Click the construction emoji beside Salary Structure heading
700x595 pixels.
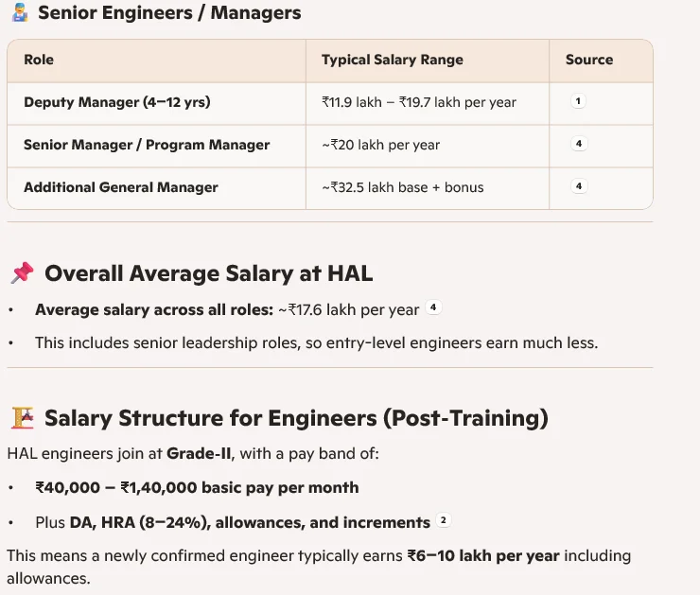[22, 418]
